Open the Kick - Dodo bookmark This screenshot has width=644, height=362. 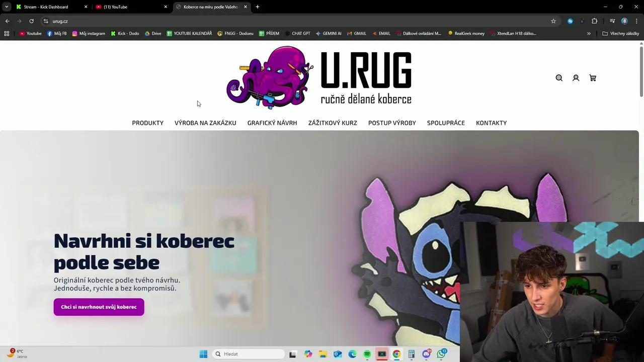125,34
